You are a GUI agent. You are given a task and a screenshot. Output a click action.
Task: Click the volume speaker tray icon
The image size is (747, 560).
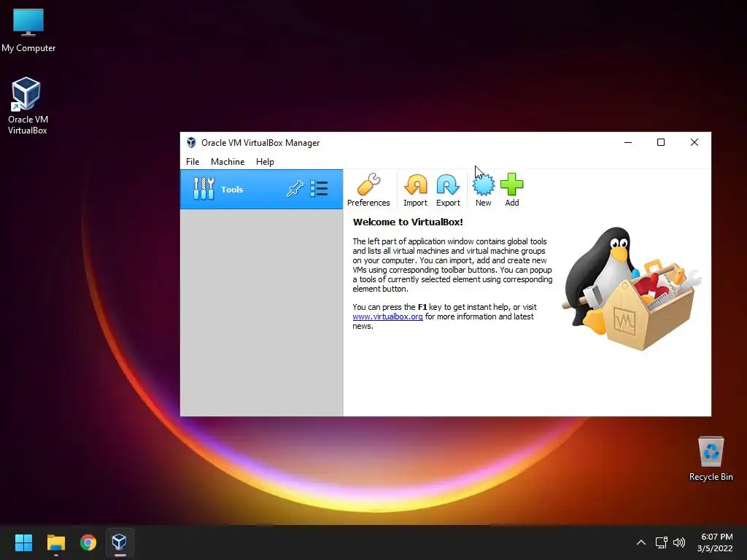click(679, 542)
